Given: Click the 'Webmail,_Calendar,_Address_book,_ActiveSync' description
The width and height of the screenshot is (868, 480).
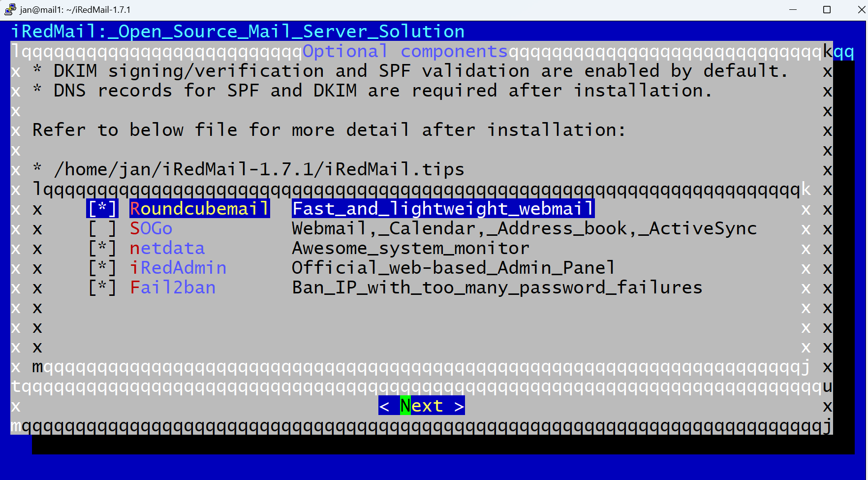Looking at the screenshot, I should click(x=525, y=228).
